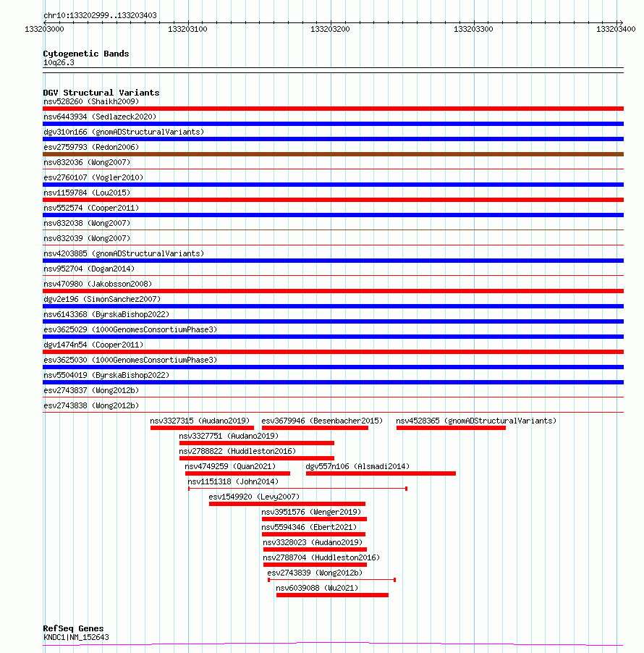Click red bar under esv3679946 (Besenbacher2015)
644x653 pixels.
pyautogui.click(x=315, y=428)
